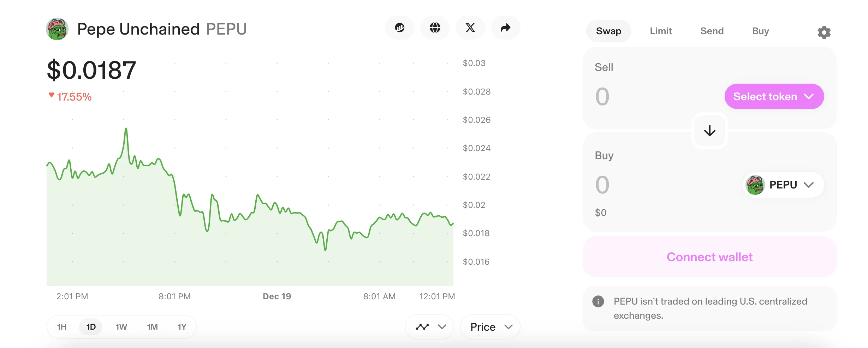868x348 pixels.
Task: Click the Dec 19 date label
Action: point(277,296)
